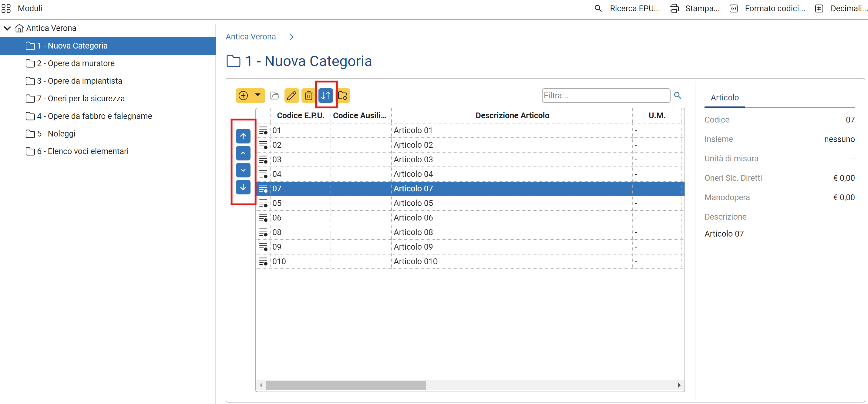The width and height of the screenshot is (868, 404).
Task: Move selected article to bottom
Action: click(243, 187)
